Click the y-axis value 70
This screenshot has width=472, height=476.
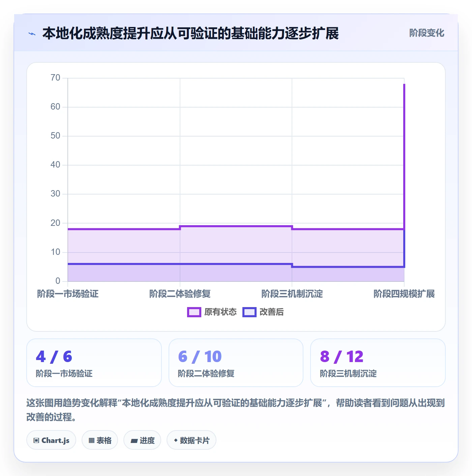(x=55, y=78)
